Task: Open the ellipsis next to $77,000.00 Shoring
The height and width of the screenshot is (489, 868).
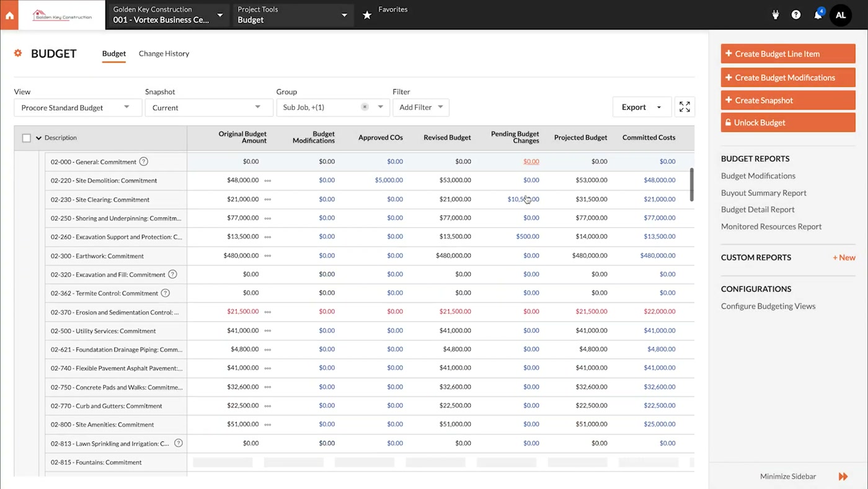Action: coord(268,218)
